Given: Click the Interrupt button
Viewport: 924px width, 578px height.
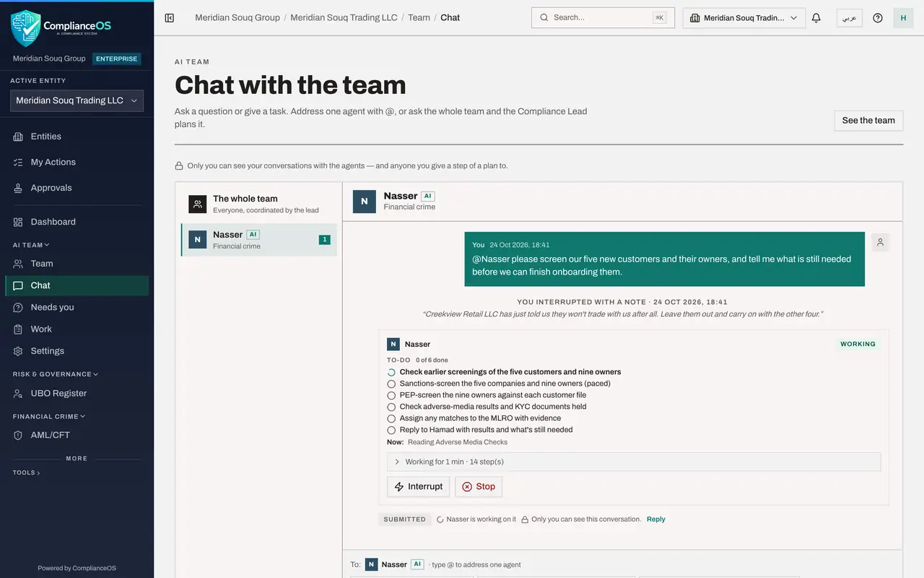Looking at the screenshot, I should point(418,487).
